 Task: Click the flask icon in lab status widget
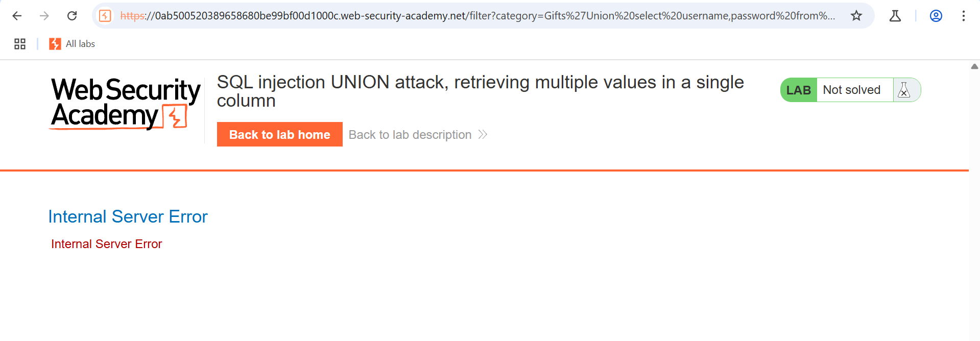(x=904, y=90)
